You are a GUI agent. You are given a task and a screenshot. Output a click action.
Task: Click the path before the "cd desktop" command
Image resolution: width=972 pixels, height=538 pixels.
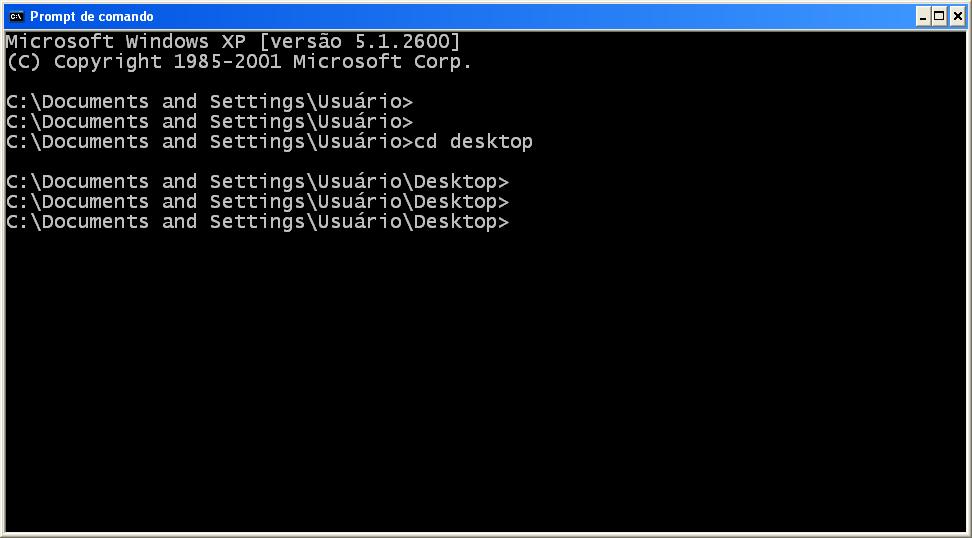209,142
